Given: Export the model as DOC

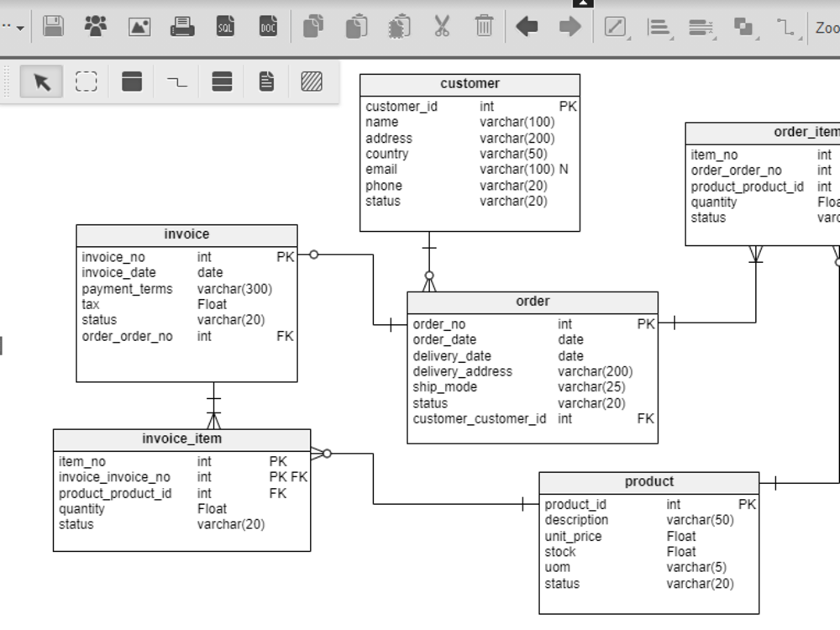Looking at the screenshot, I should coord(267,26).
